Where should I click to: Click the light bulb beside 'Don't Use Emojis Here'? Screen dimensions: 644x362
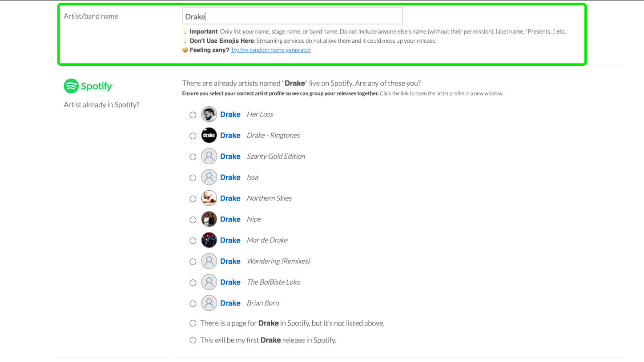185,40
